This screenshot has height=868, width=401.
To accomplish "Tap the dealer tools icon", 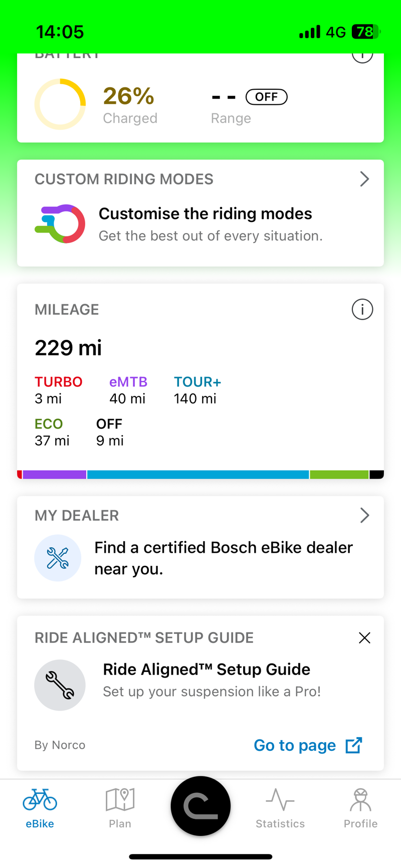I will click(58, 558).
